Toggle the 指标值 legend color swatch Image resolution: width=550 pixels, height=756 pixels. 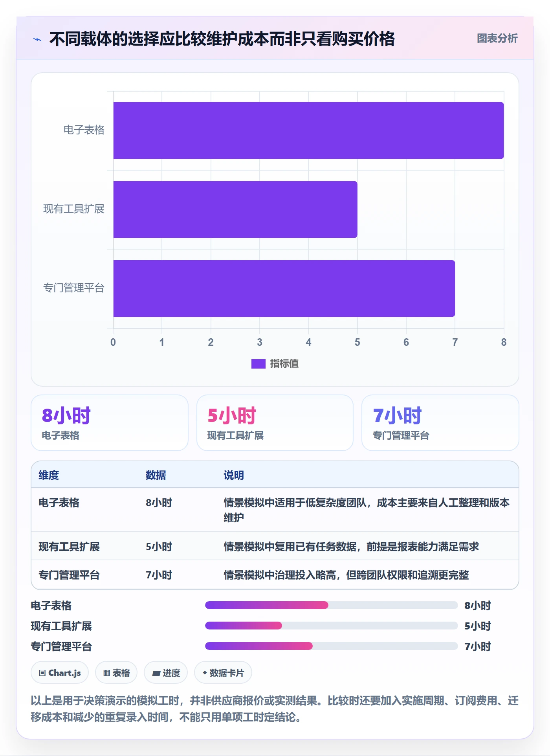click(x=258, y=364)
